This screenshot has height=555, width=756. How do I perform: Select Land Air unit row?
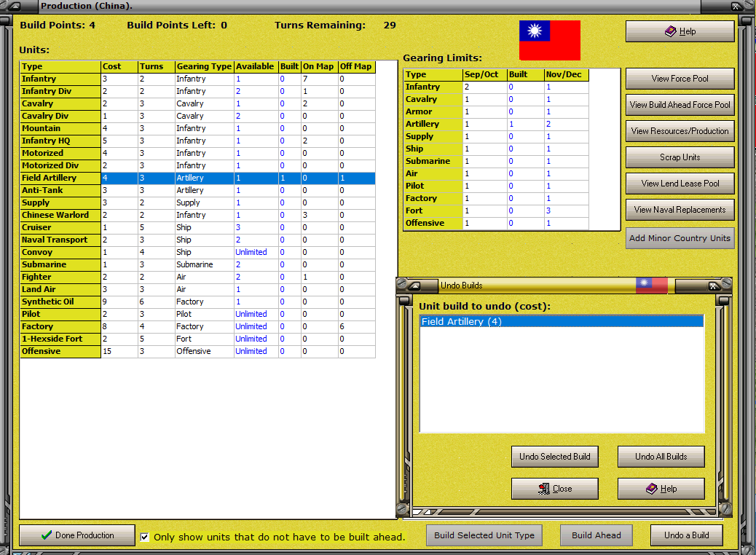pos(197,289)
